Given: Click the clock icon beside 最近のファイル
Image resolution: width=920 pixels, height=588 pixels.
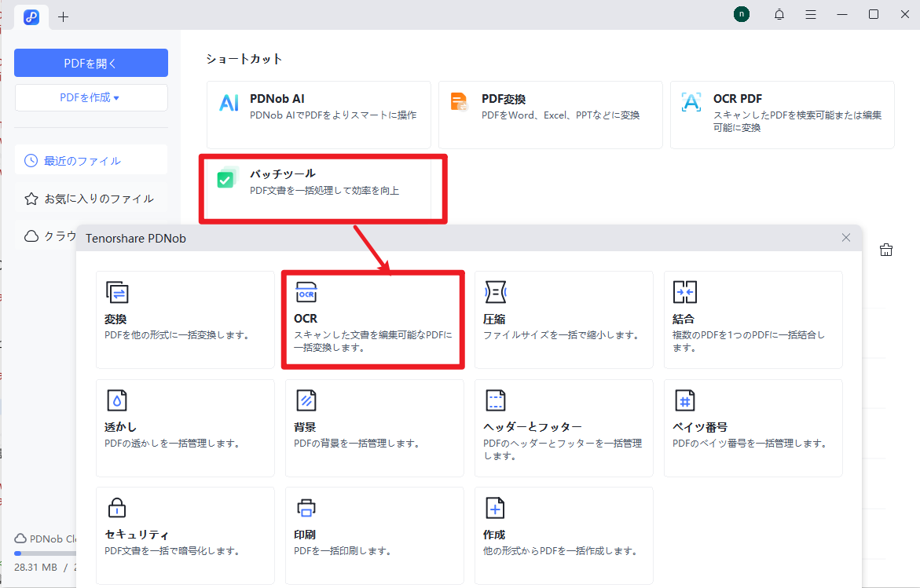Looking at the screenshot, I should click(x=31, y=161).
